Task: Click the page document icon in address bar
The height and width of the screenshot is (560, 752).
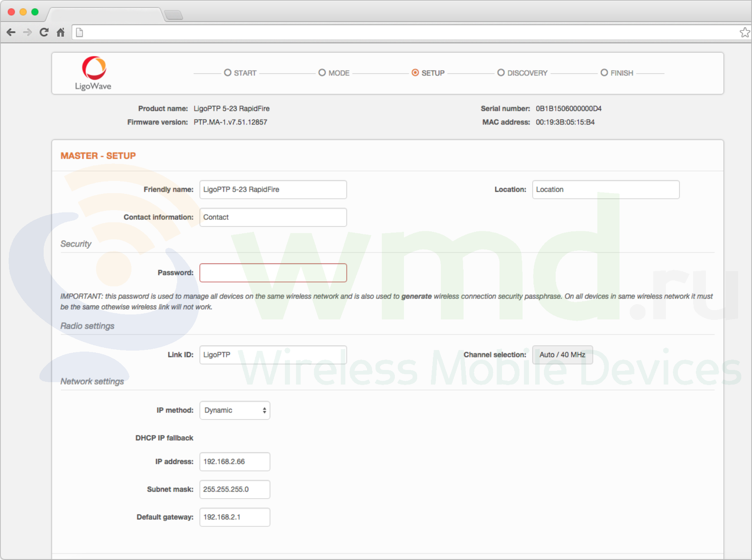Action: pos(79,32)
